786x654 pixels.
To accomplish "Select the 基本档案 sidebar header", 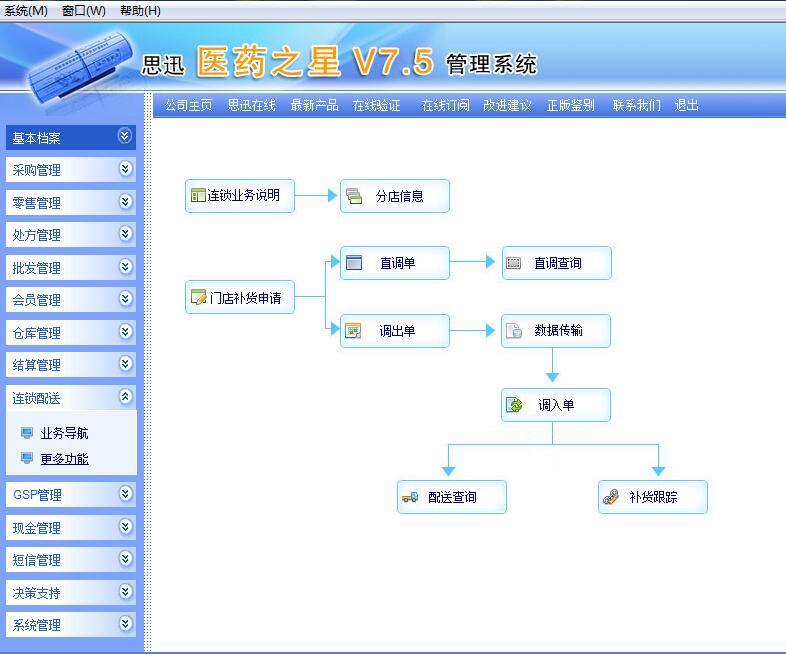I will [71, 137].
